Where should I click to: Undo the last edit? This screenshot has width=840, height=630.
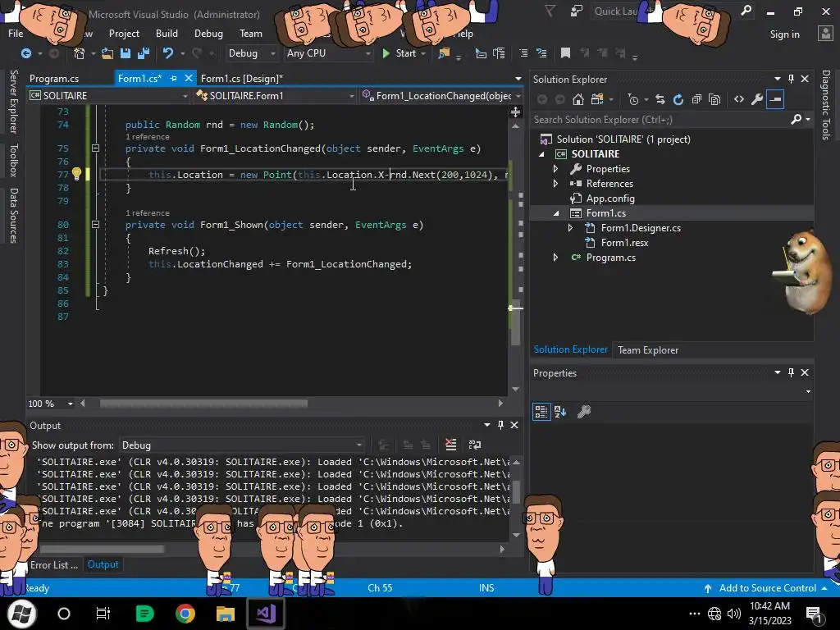click(x=168, y=53)
